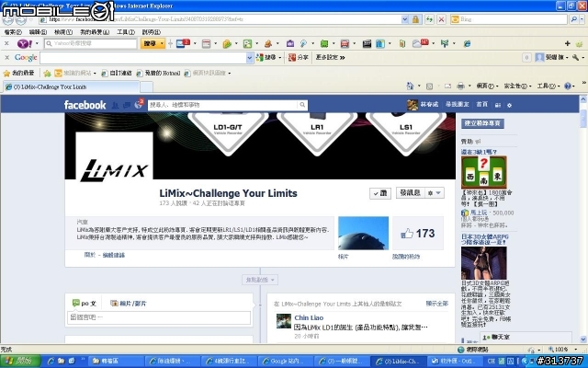Select the LiMix-Challenge Your Limits browser tab
The image size is (588, 368).
coord(71,86)
